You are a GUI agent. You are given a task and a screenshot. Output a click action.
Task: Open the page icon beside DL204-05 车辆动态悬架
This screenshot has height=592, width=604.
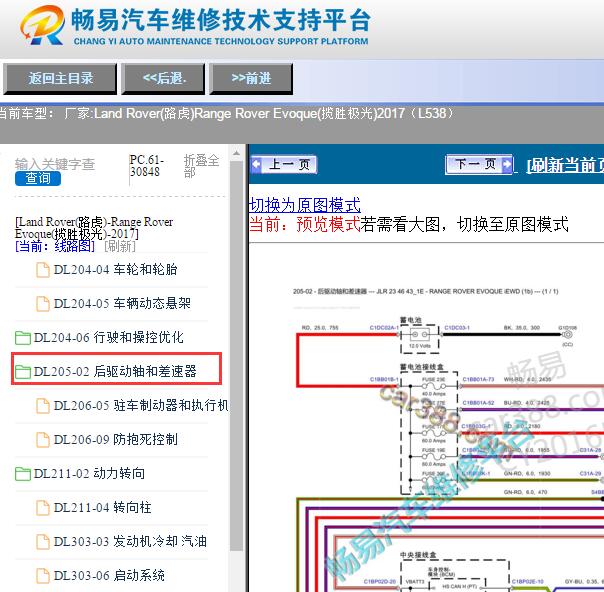43,304
